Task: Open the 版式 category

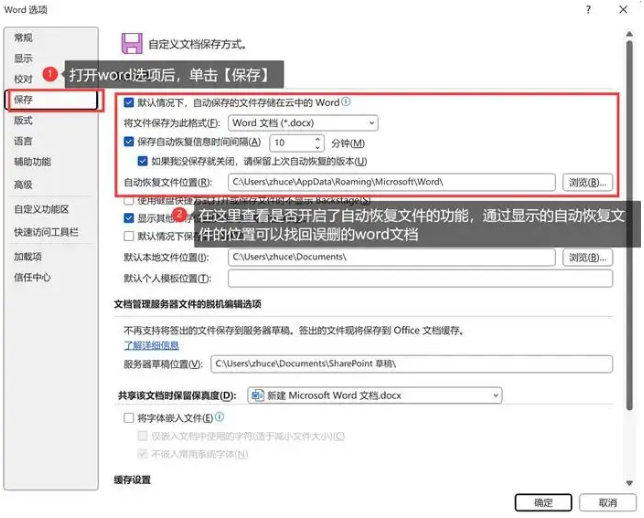Action: pyautogui.click(x=23, y=120)
